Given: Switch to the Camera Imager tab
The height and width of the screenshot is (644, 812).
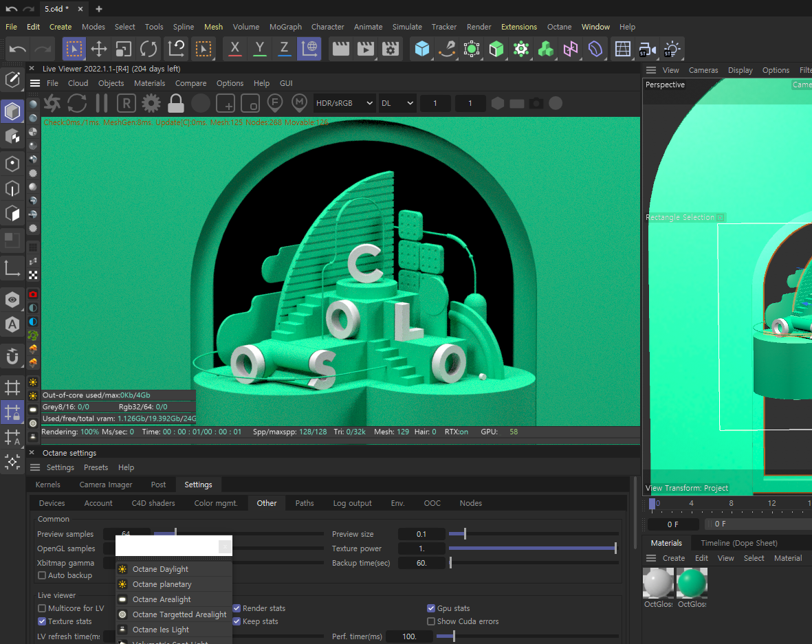Looking at the screenshot, I should click(x=106, y=485).
